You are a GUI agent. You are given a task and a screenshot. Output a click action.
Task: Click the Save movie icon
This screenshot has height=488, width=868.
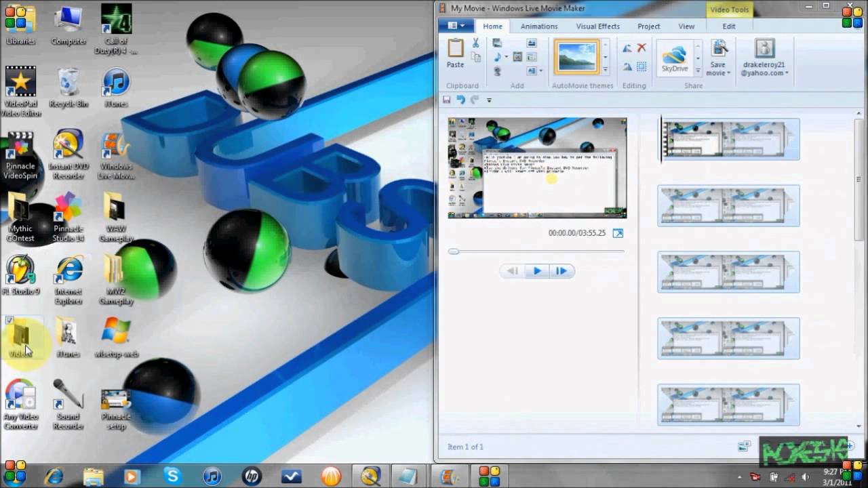(x=719, y=49)
